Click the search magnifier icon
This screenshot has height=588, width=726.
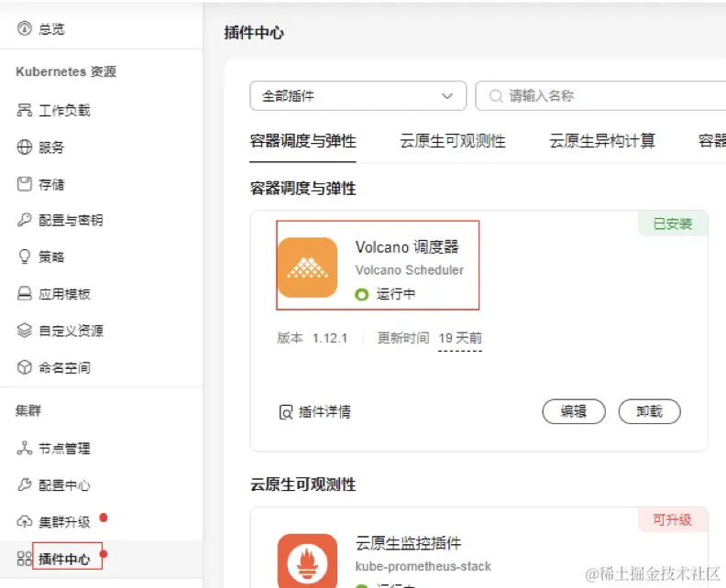[496, 96]
